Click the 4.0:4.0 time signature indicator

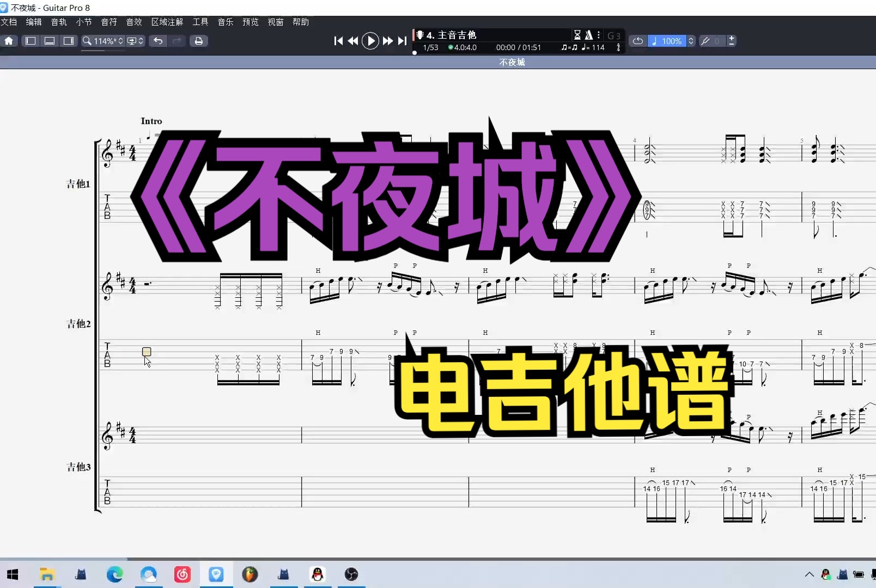(x=463, y=47)
